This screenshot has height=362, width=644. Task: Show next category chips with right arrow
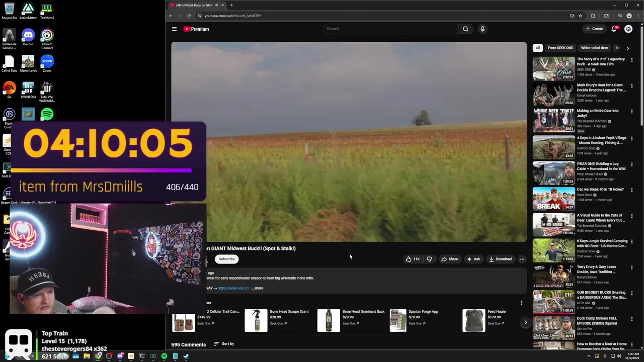627,48
